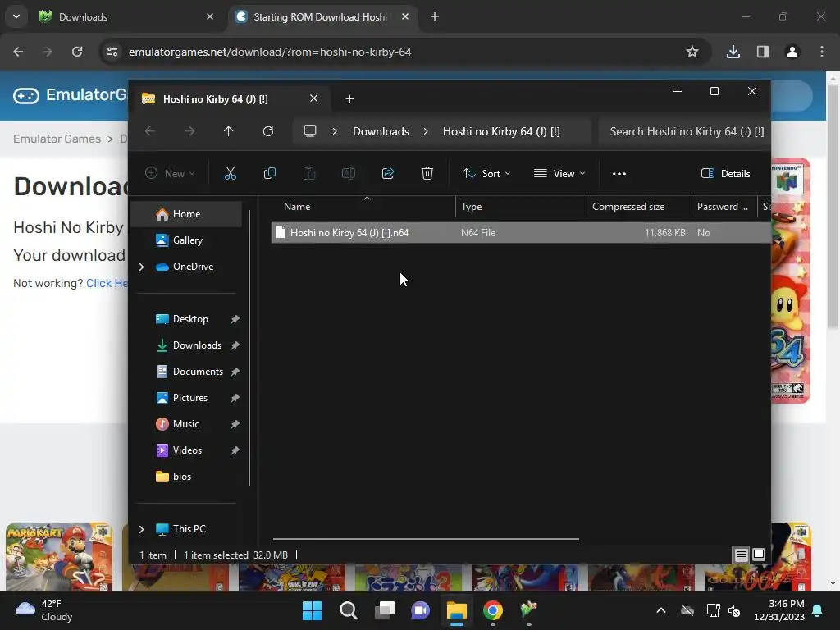Open the weather widget showing 42°F

tap(44, 610)
